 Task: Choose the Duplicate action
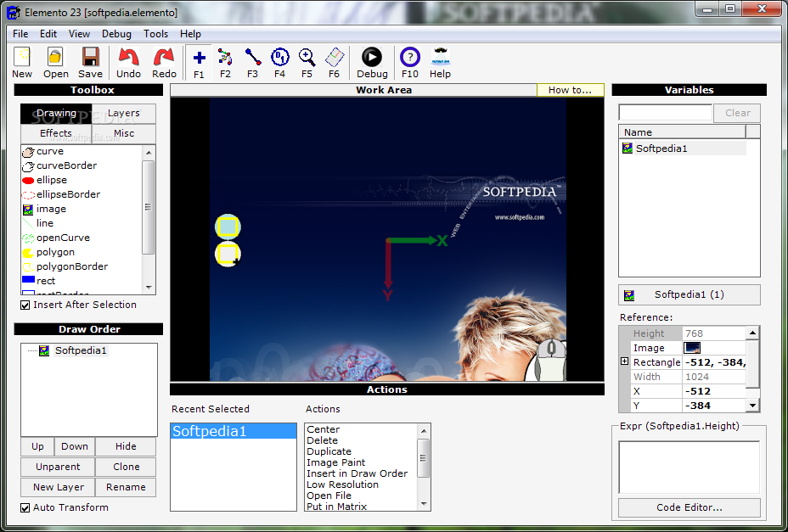[x=329, y=451]
